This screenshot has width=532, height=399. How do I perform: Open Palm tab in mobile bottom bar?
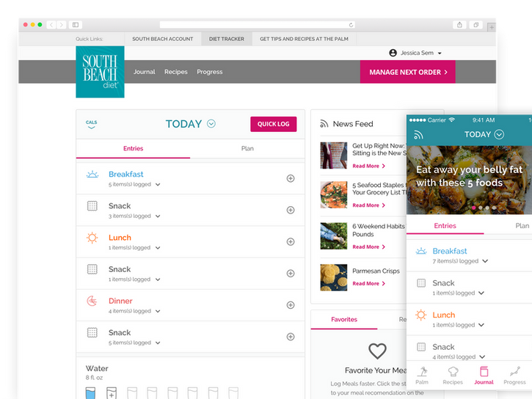[x=422, y=376]
